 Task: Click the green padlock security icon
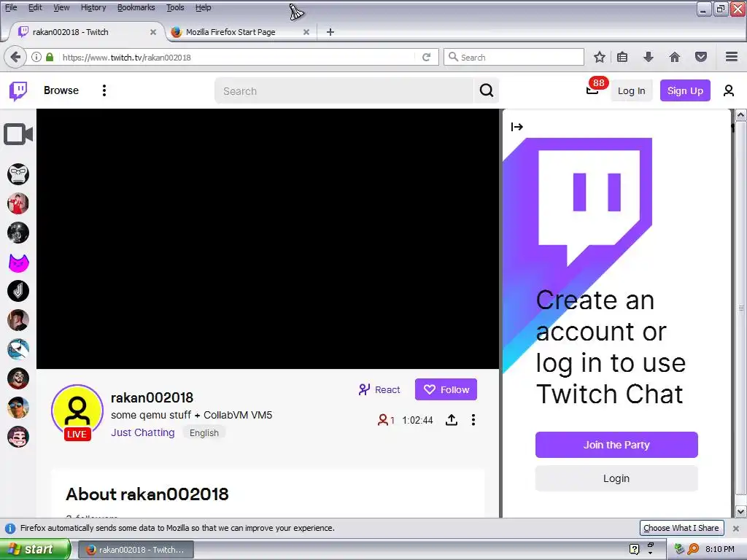point(50,57)
